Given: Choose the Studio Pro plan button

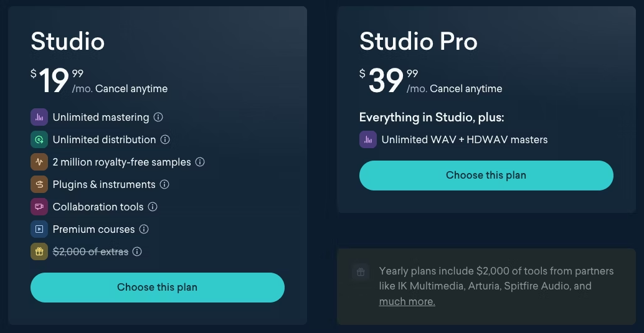Looking at the screenshot, I should point(486,176).
